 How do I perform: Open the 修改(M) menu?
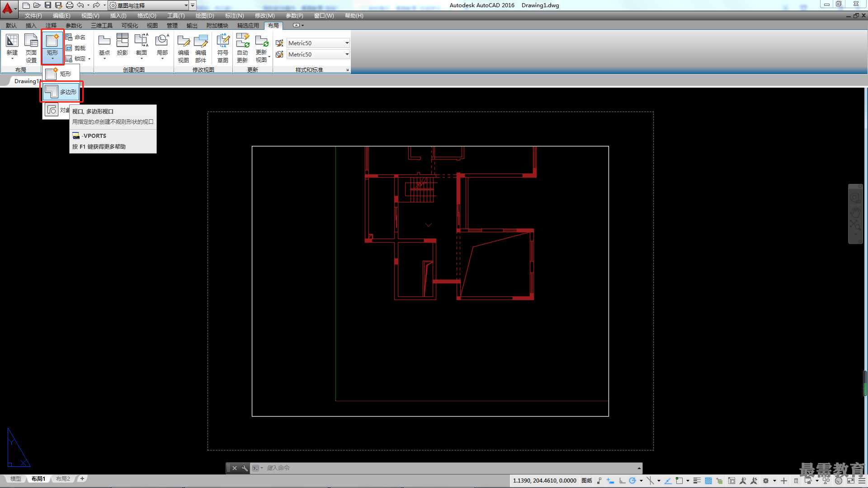tap(264, 16)
